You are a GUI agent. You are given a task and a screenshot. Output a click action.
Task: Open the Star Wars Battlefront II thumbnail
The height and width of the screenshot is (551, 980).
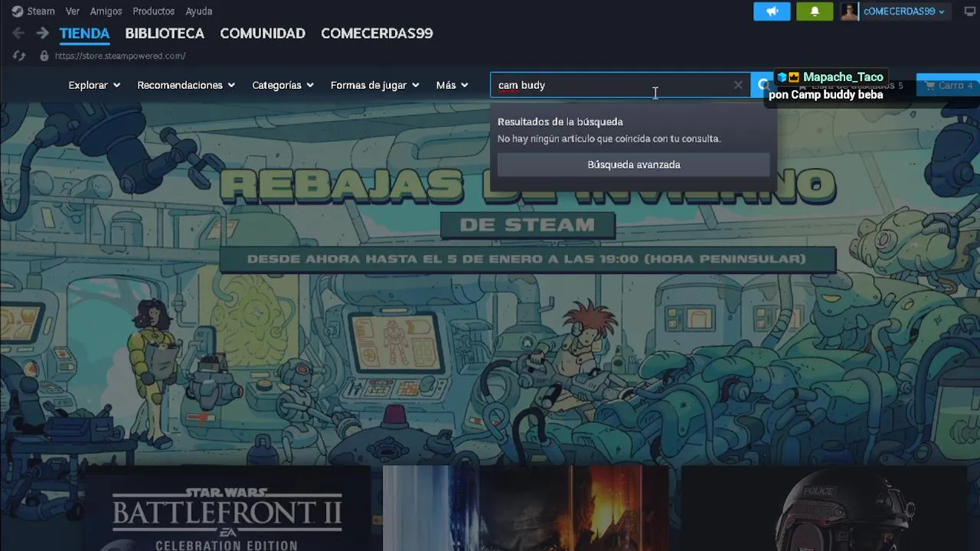click(x=227, y=508)
